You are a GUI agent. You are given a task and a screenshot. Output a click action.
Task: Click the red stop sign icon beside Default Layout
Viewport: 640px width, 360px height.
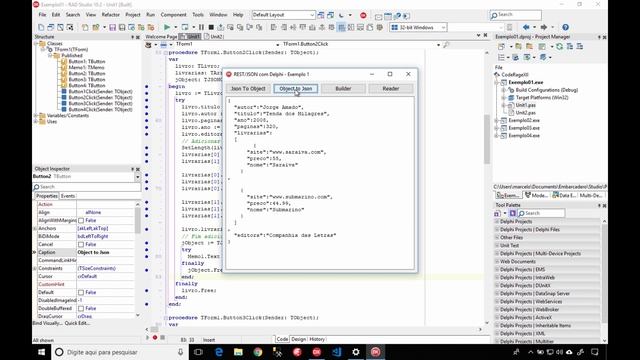click(363, 16)
